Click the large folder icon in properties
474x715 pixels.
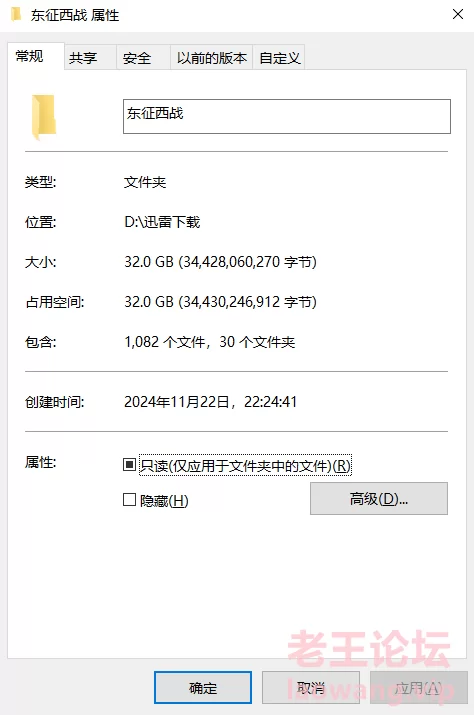[44, 117]
